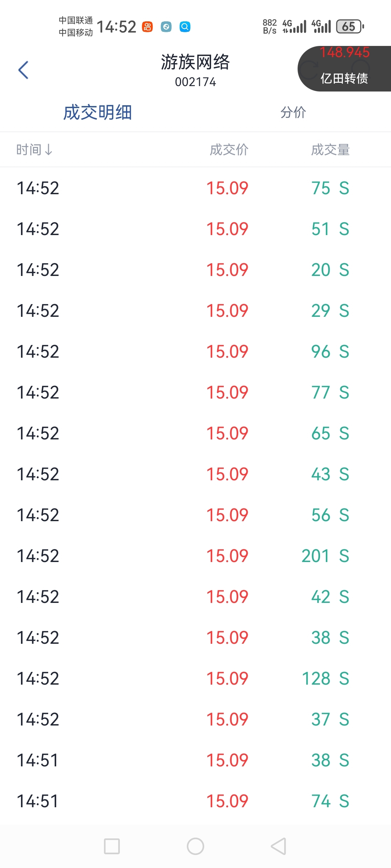The height and width of the screenshot is (868, 391).
Task: Select trade row with volume 128
Action: point(195,678)
